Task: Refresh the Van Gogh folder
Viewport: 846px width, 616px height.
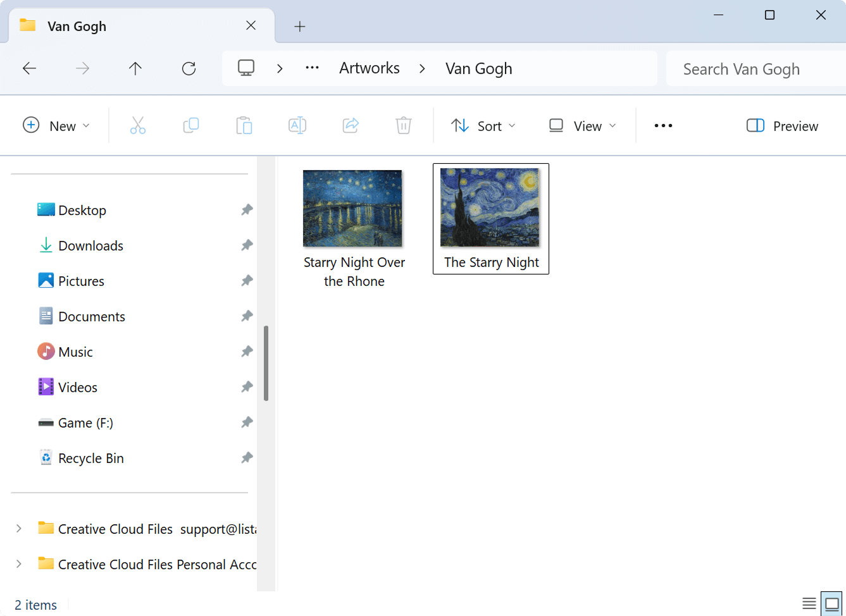Action: point(189,68)
